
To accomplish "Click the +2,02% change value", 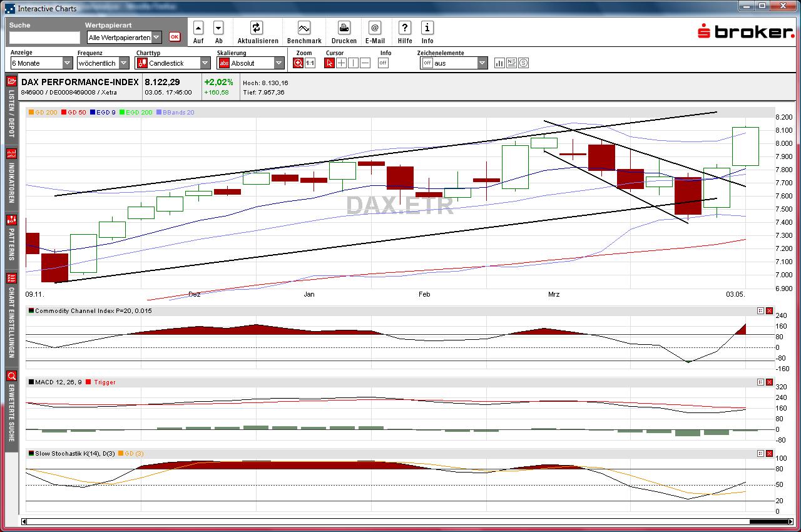I will (x=218, y=82).
